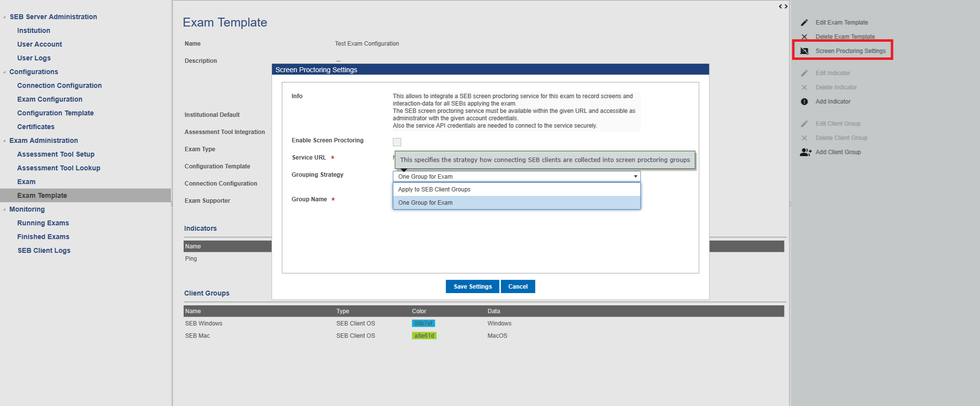Open the Grouping Strategy dropdown
980x406 pixels.
[517, 176]
